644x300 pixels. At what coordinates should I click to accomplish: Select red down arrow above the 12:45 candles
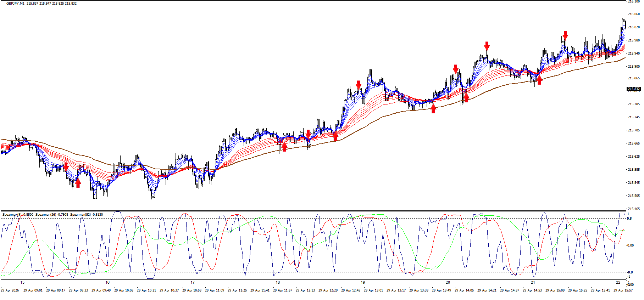click(359, 85)
